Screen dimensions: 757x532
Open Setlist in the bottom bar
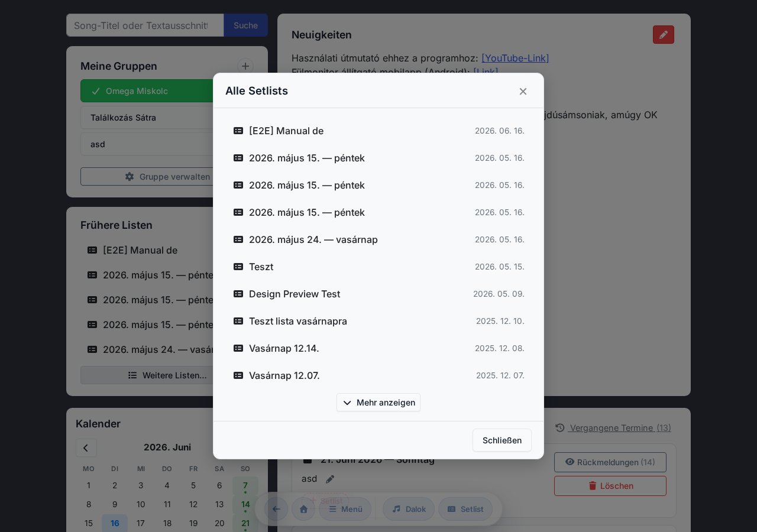[465, 509]
